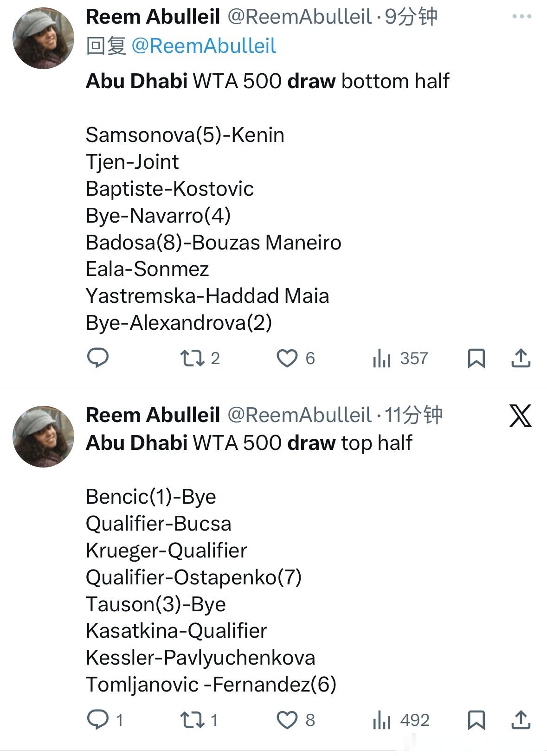547x756 pixels.
Task: Share the top half draw tweet
Action: point(521,720)
